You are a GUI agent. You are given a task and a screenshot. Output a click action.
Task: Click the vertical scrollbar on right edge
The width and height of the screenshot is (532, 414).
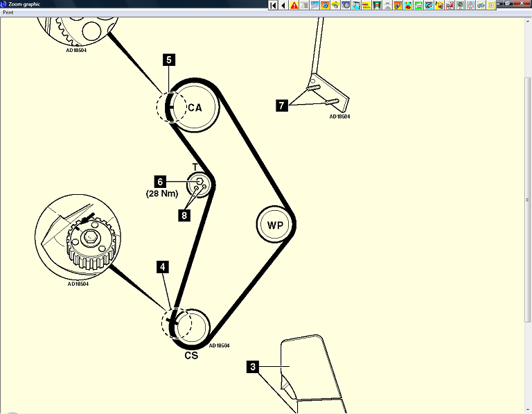click(528, 201)
